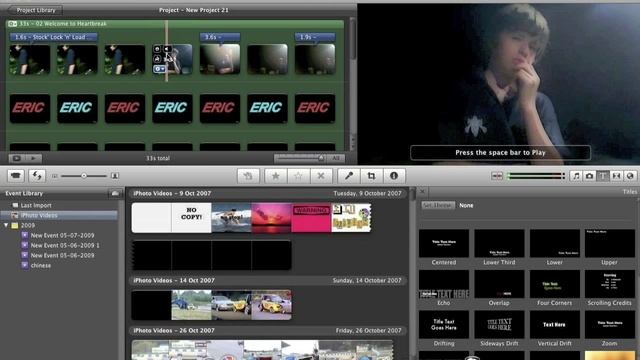The width and height of the screenshot is (640, 360).
Task: Select the 1.9s blue title bar
Action: point(315,37)
